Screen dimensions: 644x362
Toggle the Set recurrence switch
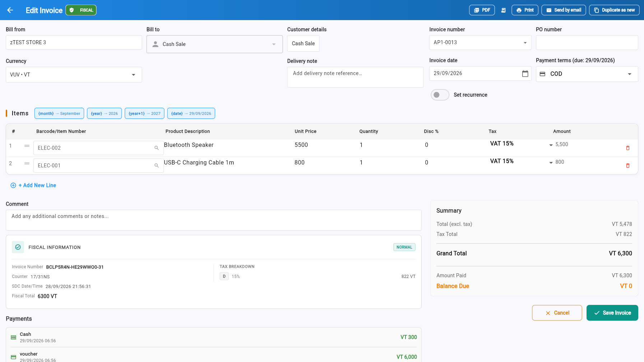[440, 95]
